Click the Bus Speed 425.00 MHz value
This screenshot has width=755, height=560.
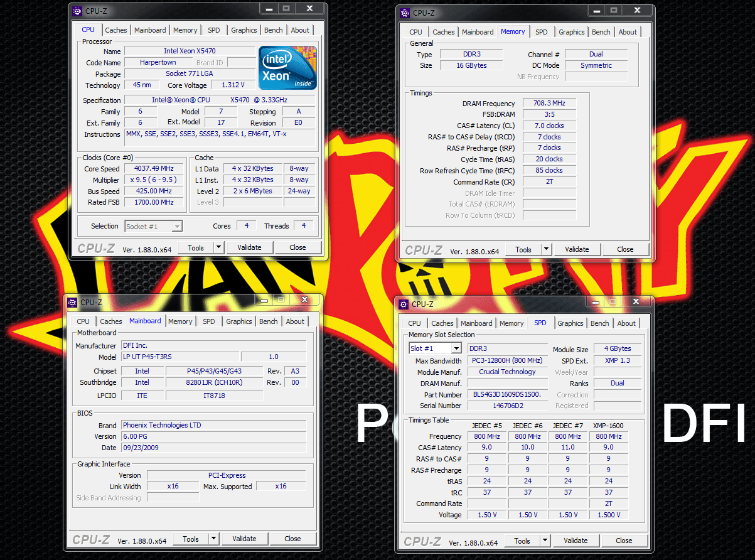click(x=154, y=191)
